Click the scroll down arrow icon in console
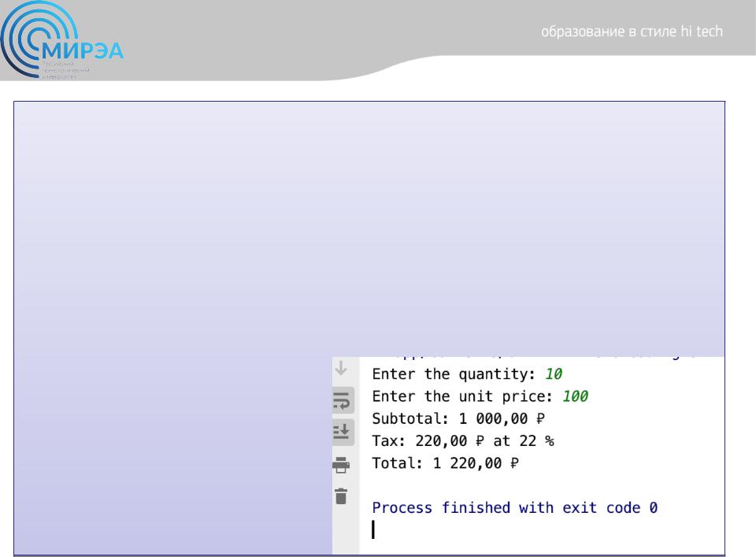Viewport: 756px width, 557px height. [x=341, y=369]
